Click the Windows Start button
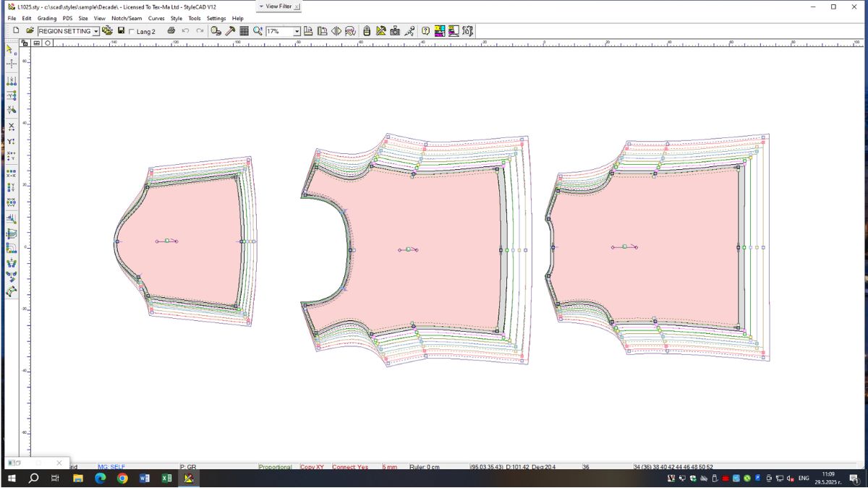The image size is (868, 488). coord(12,479)
